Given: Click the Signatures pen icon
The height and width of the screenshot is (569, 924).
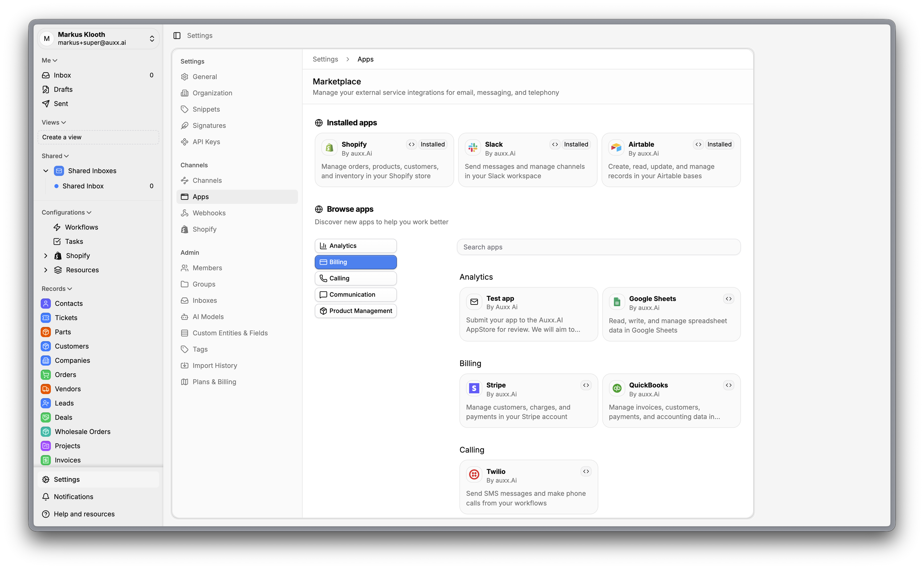Looking at the screenshot, I should (x=184, y=126).
